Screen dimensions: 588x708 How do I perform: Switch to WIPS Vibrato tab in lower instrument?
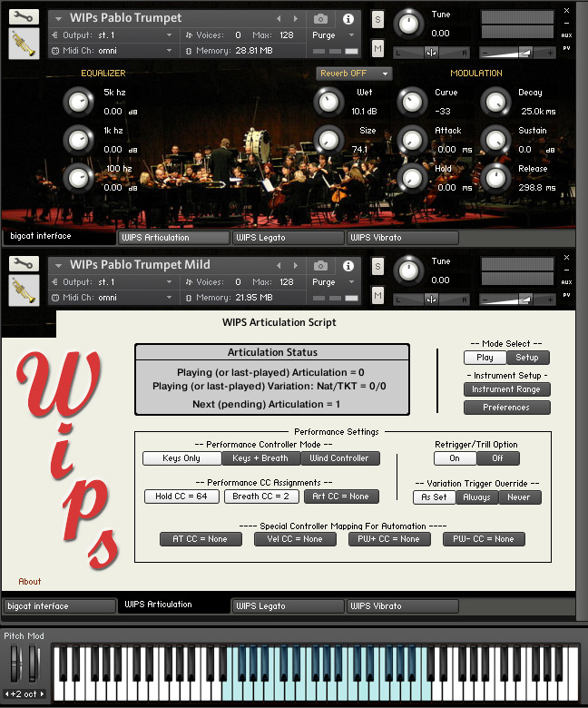tap(403, 606)
